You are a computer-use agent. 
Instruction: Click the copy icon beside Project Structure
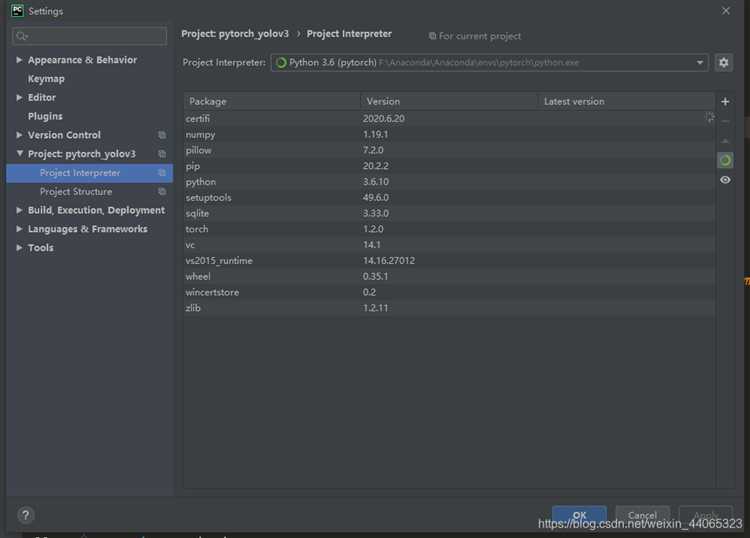(x=162, y=191)
